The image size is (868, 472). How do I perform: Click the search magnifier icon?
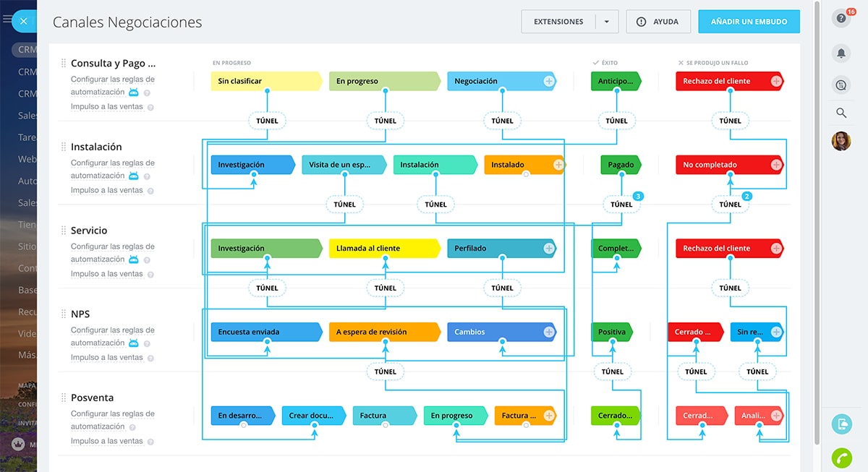coord(841,113)
